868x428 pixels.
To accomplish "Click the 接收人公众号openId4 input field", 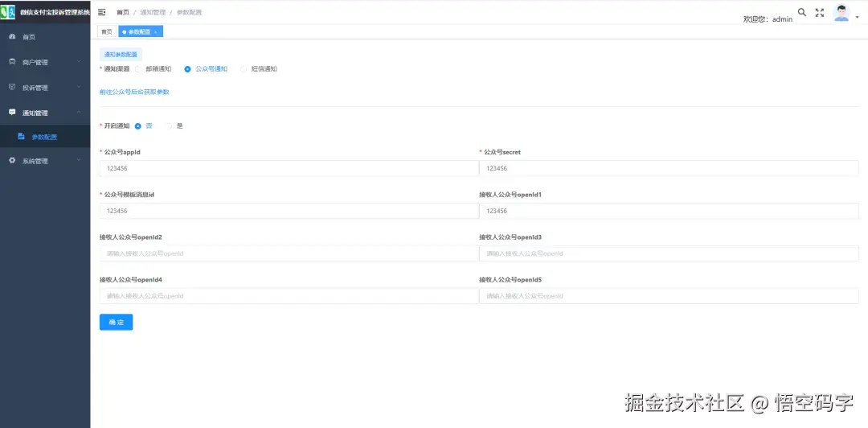I will click(289, 296).
